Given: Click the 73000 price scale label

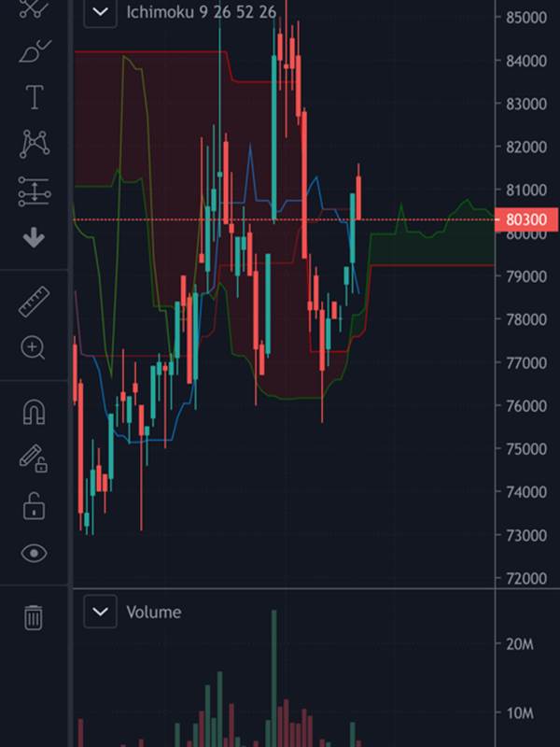Looking at the screenshot, I should [x=526, y=535].
